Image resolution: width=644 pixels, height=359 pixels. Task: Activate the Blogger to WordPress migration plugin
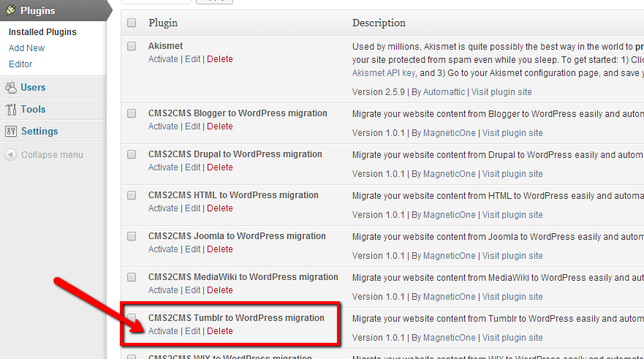(163, 126)
